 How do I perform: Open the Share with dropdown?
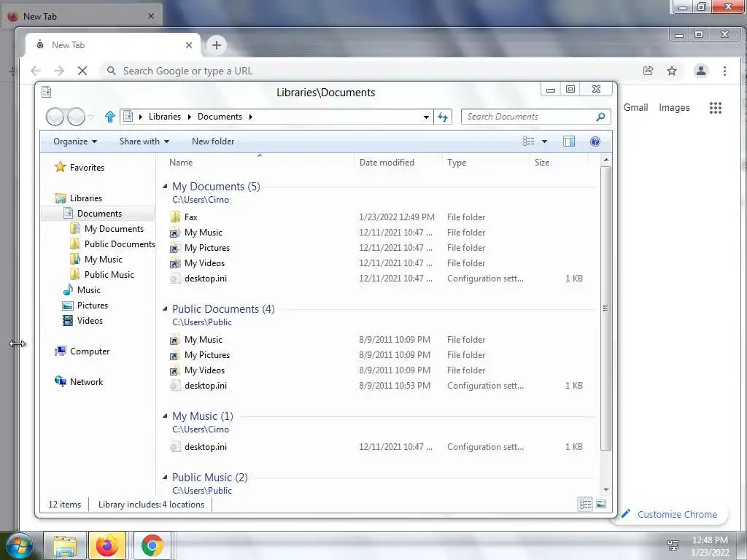coord(144,141)
